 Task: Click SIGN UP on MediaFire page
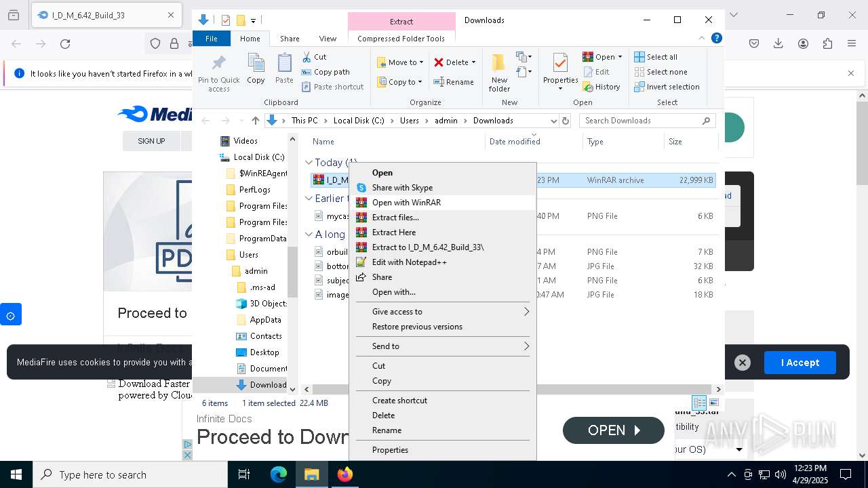[x=151, y=141]
